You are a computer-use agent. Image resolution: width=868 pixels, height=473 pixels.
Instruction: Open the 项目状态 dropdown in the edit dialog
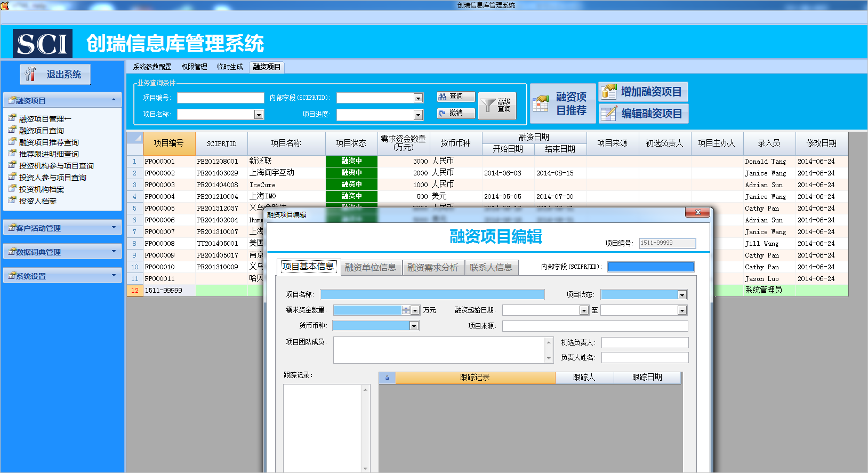click(x=682, y=295)
